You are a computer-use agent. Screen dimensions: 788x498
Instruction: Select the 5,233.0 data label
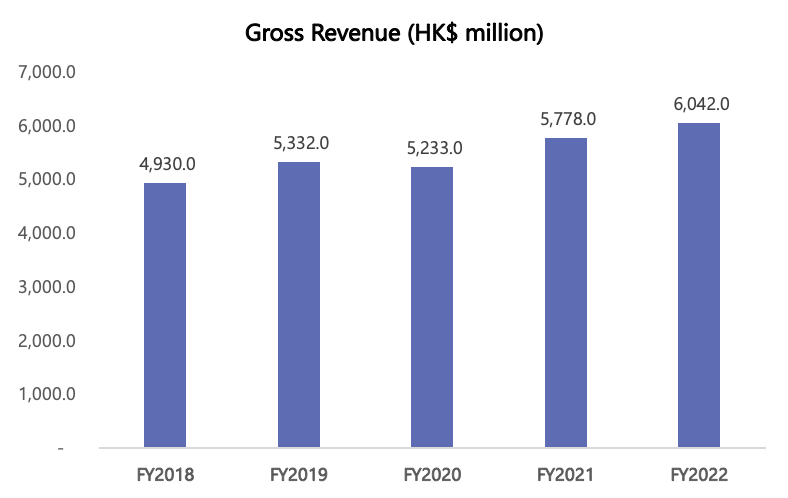[x=435, y=148]
